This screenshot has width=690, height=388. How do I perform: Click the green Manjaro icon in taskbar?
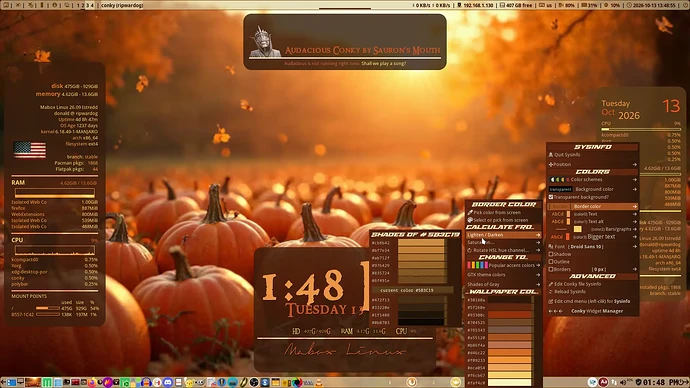point(47,382)
